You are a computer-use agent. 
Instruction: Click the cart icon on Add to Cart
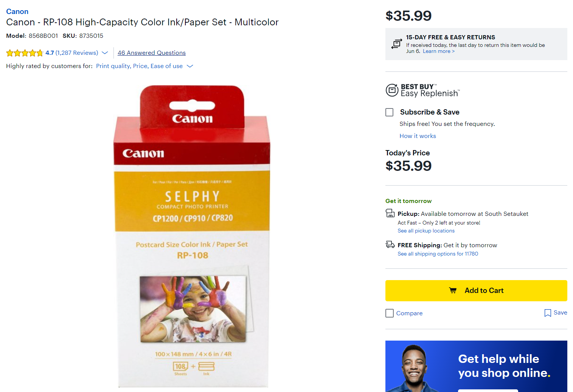click(453, 290)
